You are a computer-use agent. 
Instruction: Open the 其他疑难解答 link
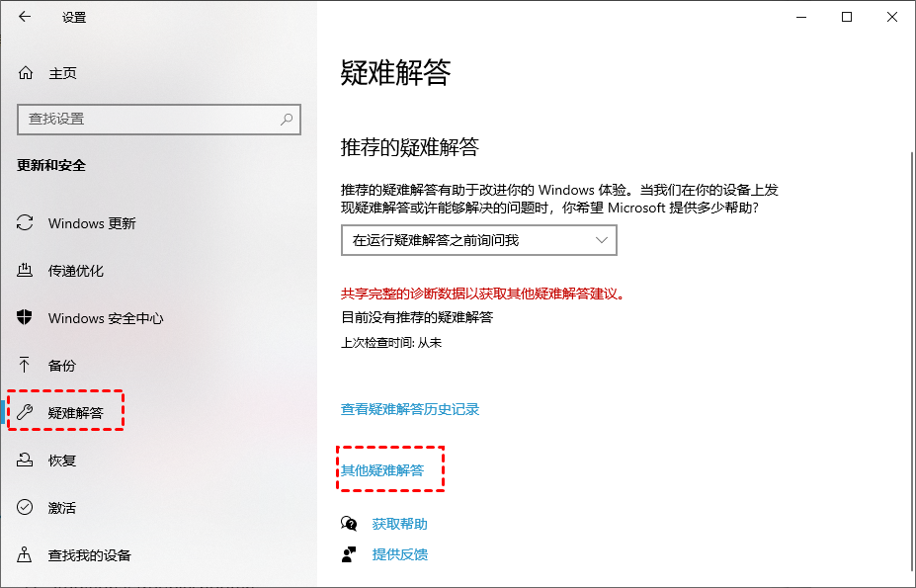tap(382, 470)
